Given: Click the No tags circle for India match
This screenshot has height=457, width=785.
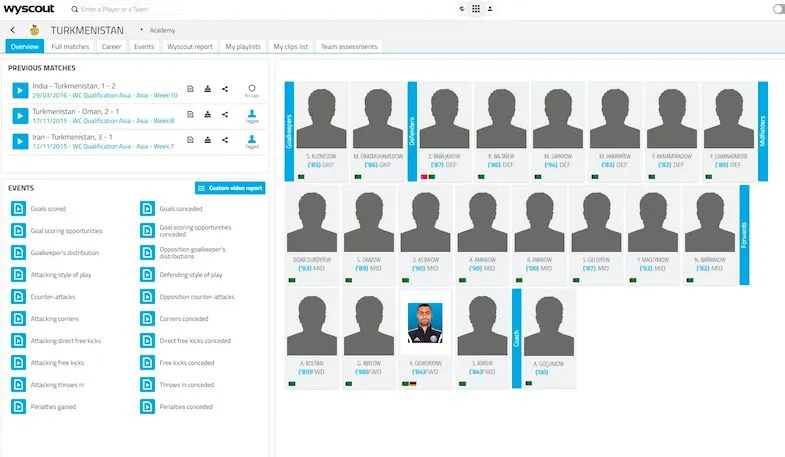Looking at the screenshot, I should pyautogui.click(x=252, y=88).
